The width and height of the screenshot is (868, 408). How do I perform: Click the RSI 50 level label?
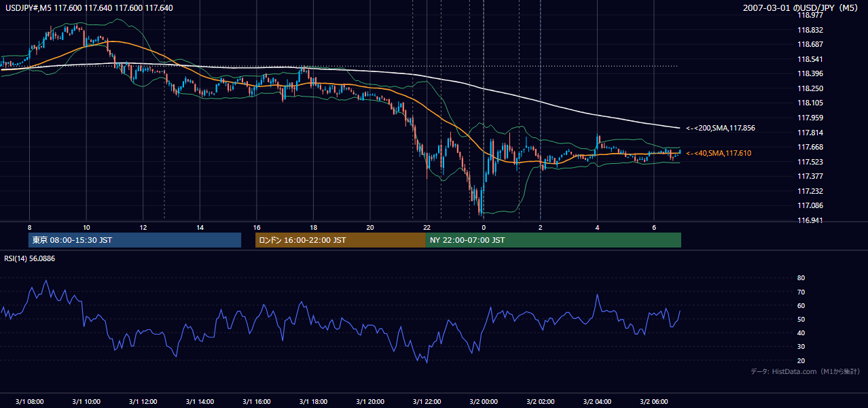[801, 319]
